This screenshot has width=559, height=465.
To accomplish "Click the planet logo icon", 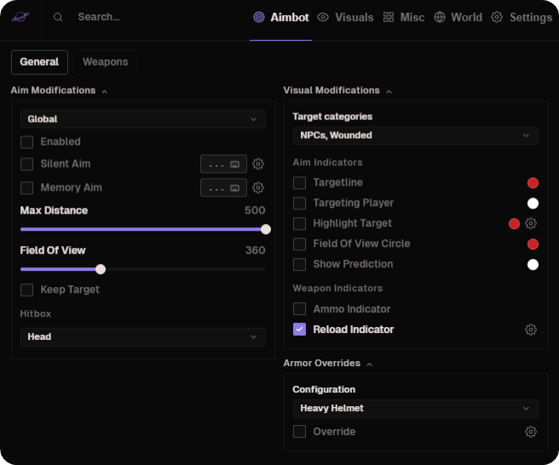I will (x=20, y=17).
